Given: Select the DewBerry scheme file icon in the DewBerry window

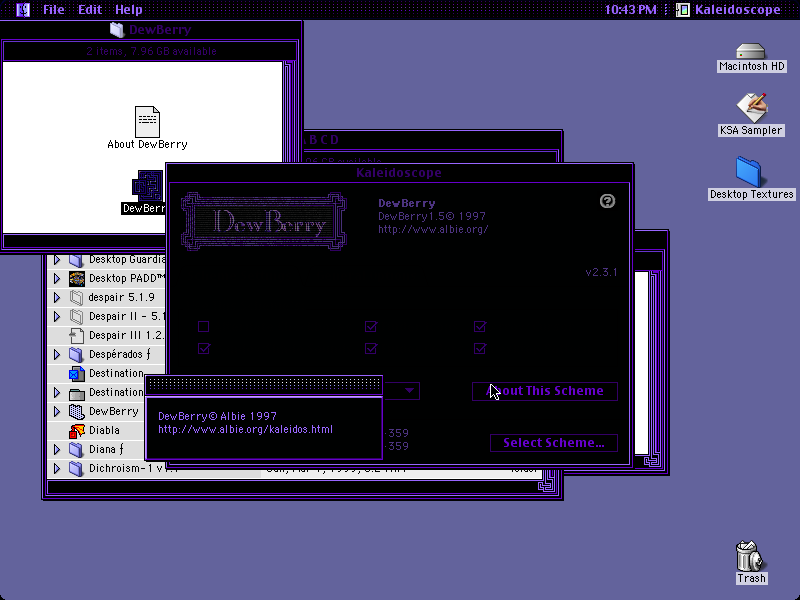Looking at the screenshot, I should tap(147, 186).
